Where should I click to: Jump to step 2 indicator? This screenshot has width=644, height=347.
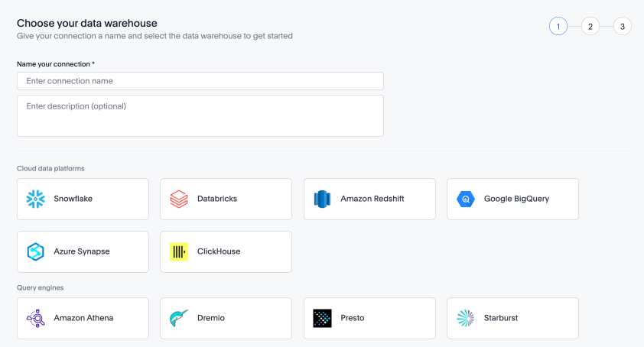tap(590, 27)
